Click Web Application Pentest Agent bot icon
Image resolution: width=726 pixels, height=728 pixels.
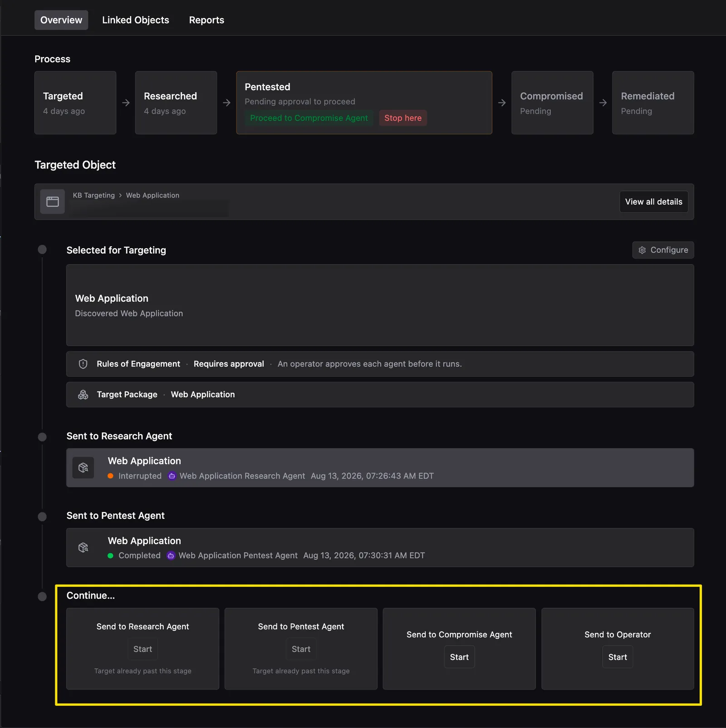point(171,556)
